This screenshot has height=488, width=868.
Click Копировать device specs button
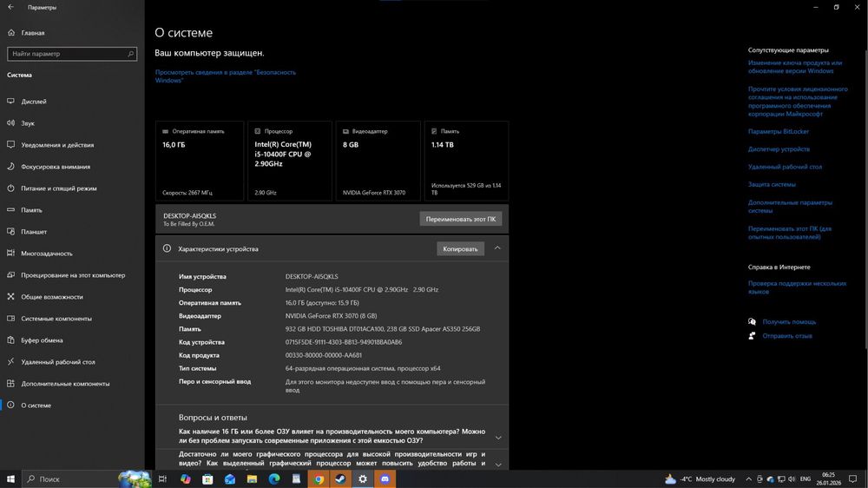pyautogui.click(x=460, y=248)
